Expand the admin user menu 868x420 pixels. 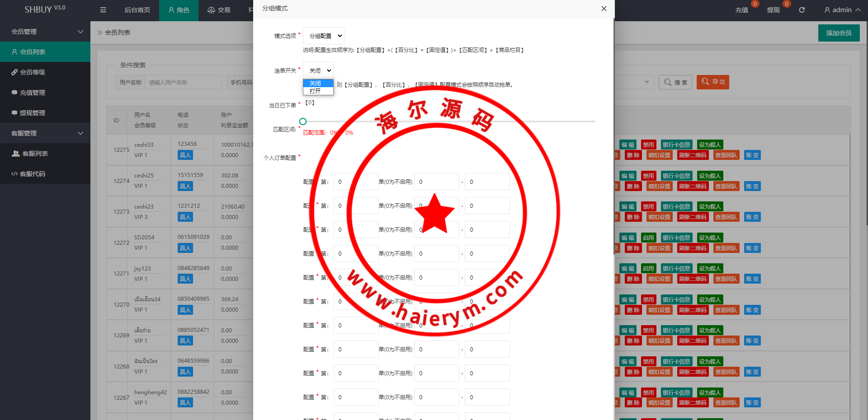(842, 10)
